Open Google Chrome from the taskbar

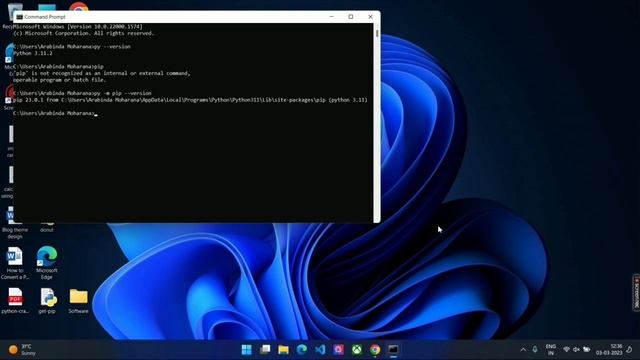(x=375, y=350)
